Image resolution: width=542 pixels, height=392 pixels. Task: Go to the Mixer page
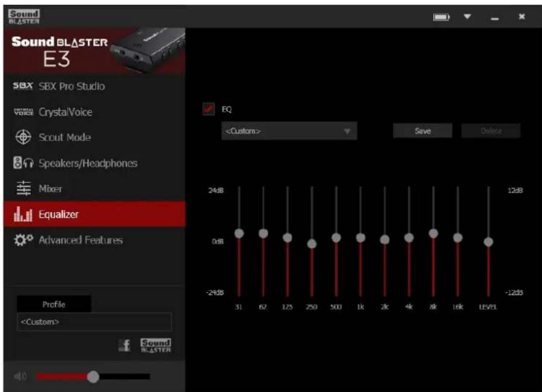click(95, 189)
